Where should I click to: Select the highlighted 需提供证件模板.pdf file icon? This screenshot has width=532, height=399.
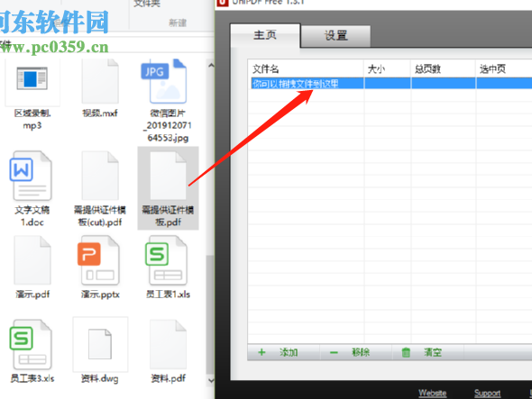[x=168, y=176]
